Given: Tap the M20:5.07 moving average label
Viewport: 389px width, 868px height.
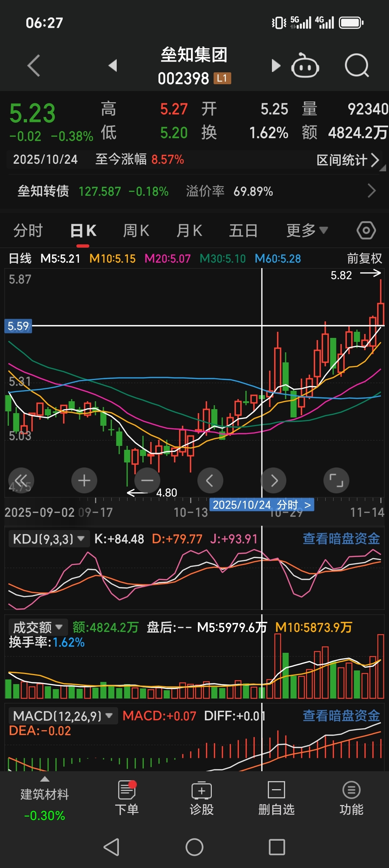Looking at the screenshot, I should [x=167, y=258].
